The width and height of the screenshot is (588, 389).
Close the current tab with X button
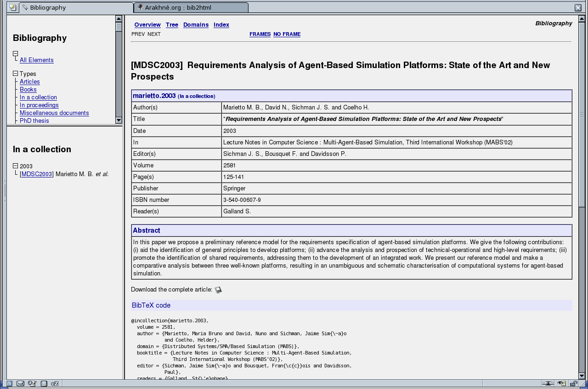coord(578,7)
